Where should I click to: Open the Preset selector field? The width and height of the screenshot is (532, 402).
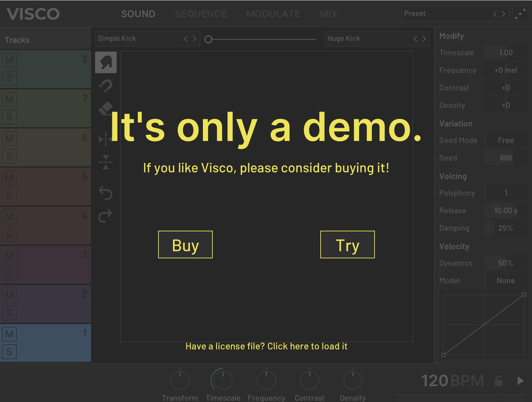tap(455, 14)
